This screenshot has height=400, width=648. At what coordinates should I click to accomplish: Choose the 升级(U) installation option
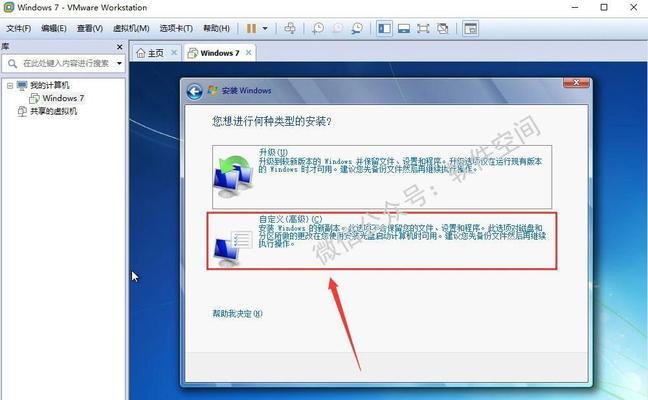tap(382, 176)
